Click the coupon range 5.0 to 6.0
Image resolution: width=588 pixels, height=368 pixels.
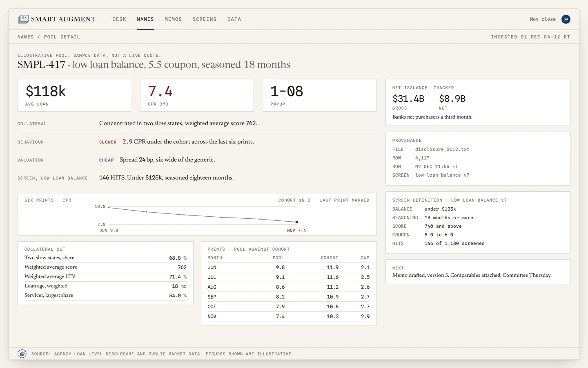point(439,235)
